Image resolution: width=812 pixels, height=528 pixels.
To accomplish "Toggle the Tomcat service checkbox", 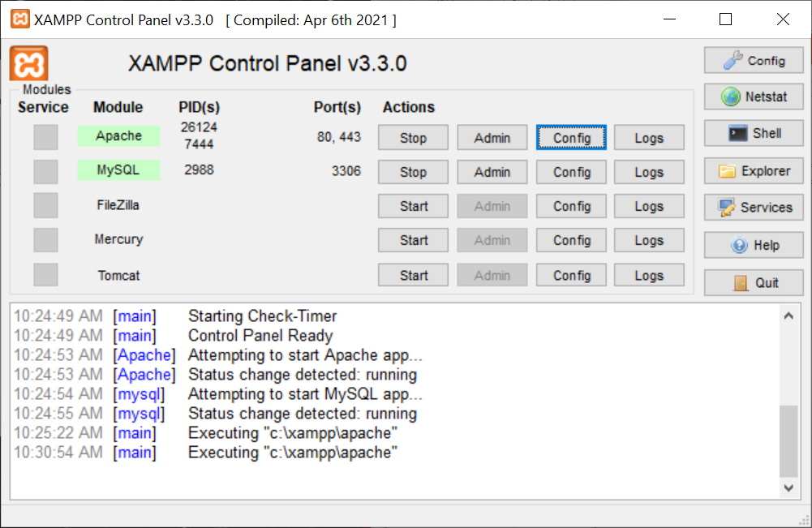I will (x=45, y=274).
